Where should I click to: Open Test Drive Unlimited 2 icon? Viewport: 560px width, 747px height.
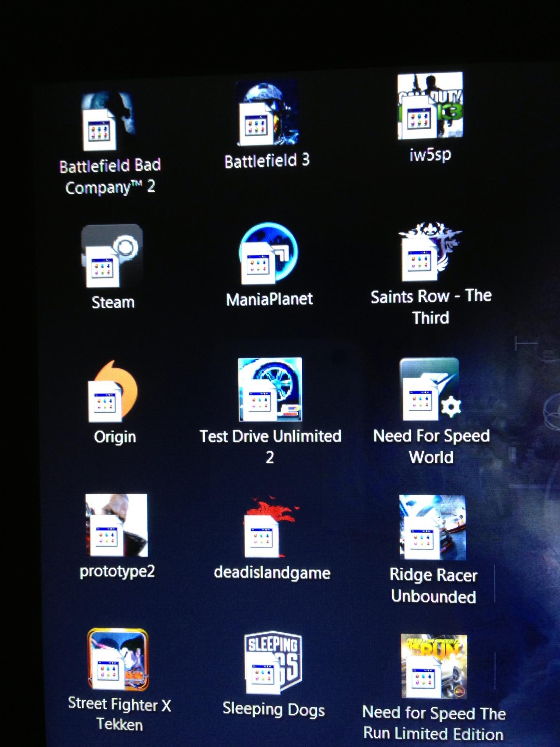270,389
